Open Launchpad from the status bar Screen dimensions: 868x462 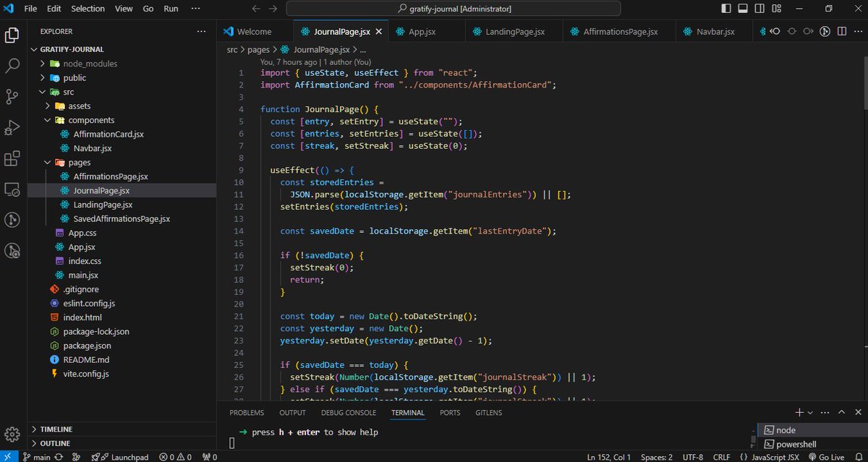(x=120, y=457)
